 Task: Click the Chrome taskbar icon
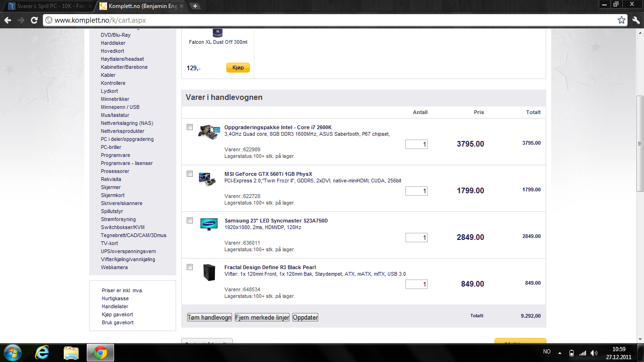tap(99, 353)
